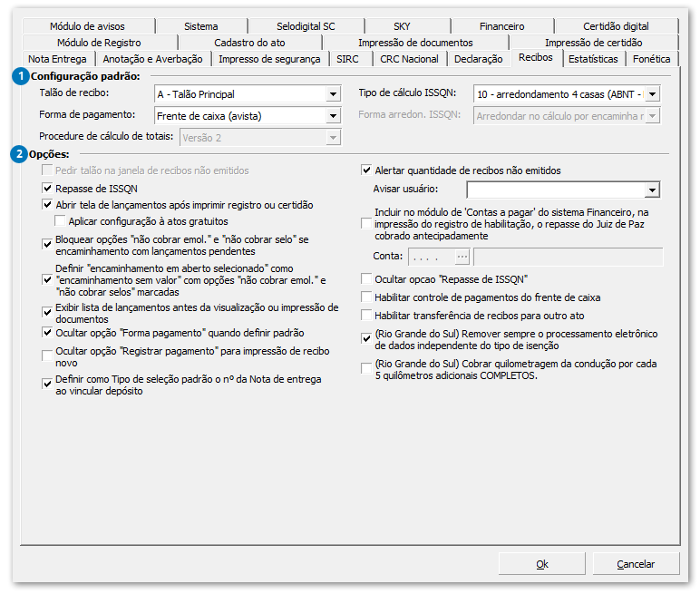Enable Habilitar controle de pagamentos do frente de caixa
This screenshot has width=700, height=594.
point(366,297)
